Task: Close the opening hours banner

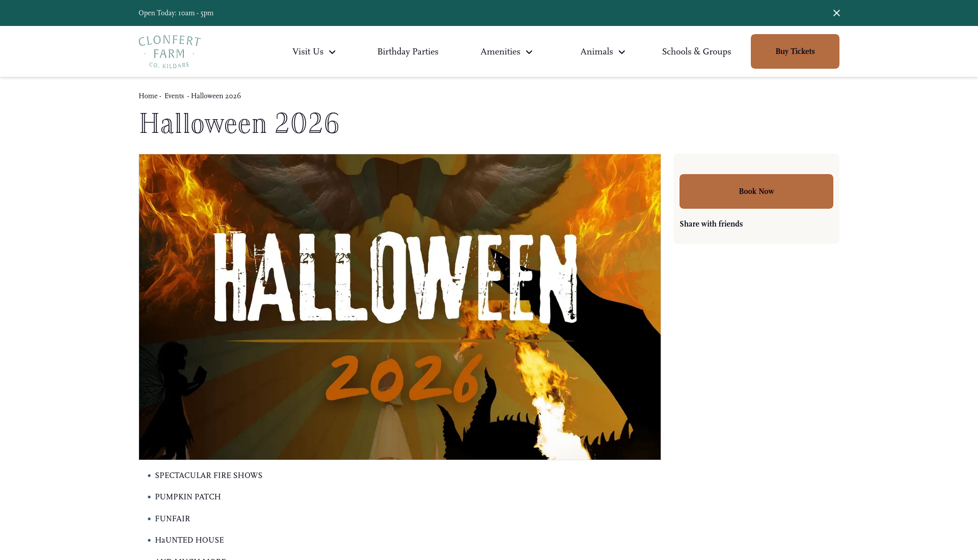Action: point(836,13)
